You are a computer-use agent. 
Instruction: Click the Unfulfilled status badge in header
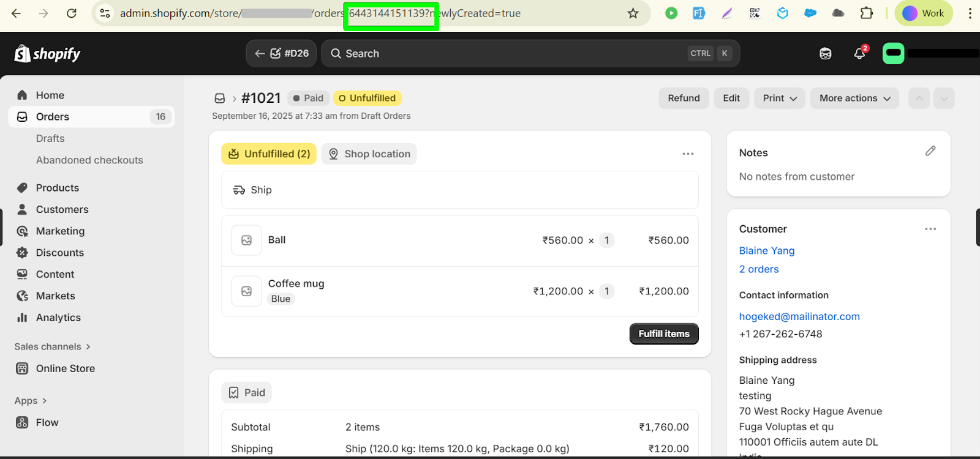[367, 98]
